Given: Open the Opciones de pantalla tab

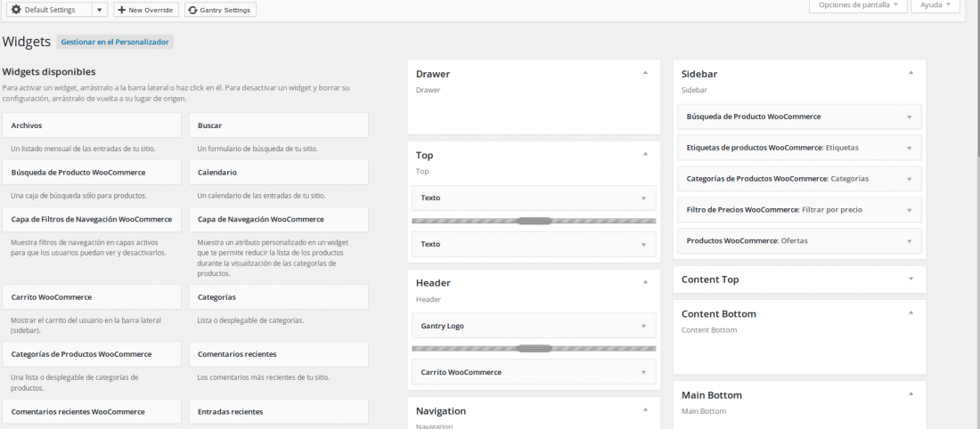Looking at the screenshot, I should [x=857, y=5].
